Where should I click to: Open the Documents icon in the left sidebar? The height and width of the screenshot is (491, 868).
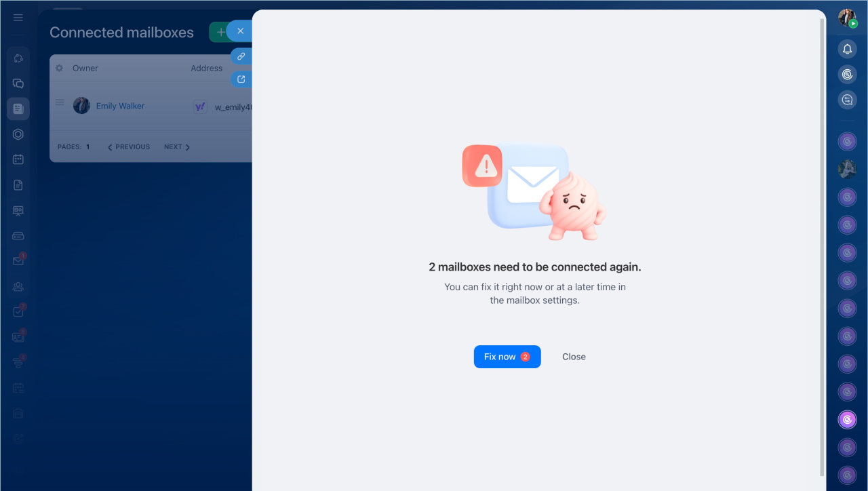coord(18,185)
